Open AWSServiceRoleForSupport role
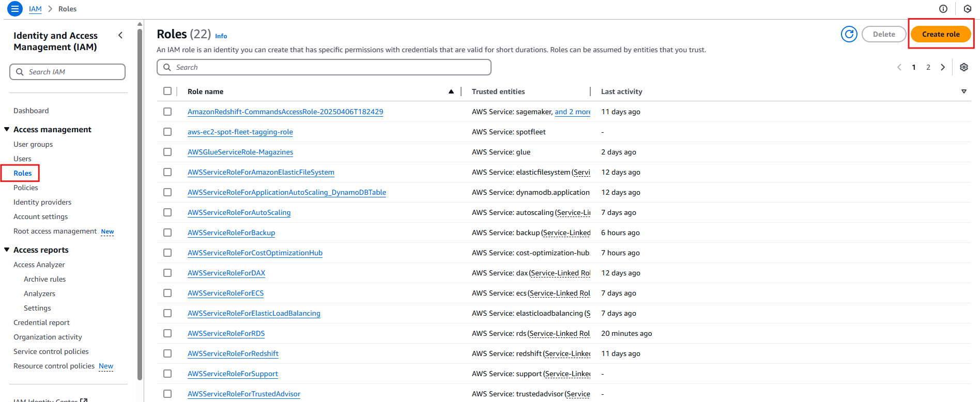 point(233,374)
